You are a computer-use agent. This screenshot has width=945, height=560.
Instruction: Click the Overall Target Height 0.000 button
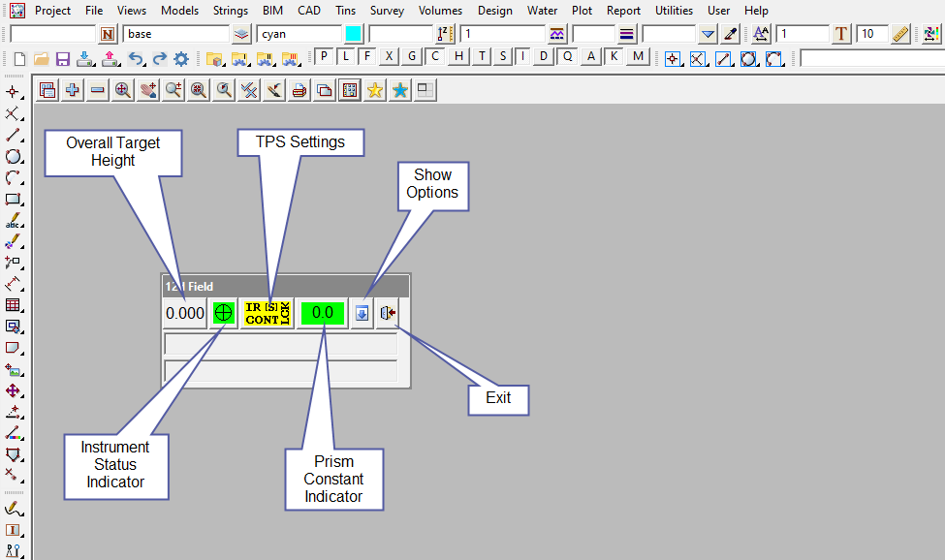(185, 313)
